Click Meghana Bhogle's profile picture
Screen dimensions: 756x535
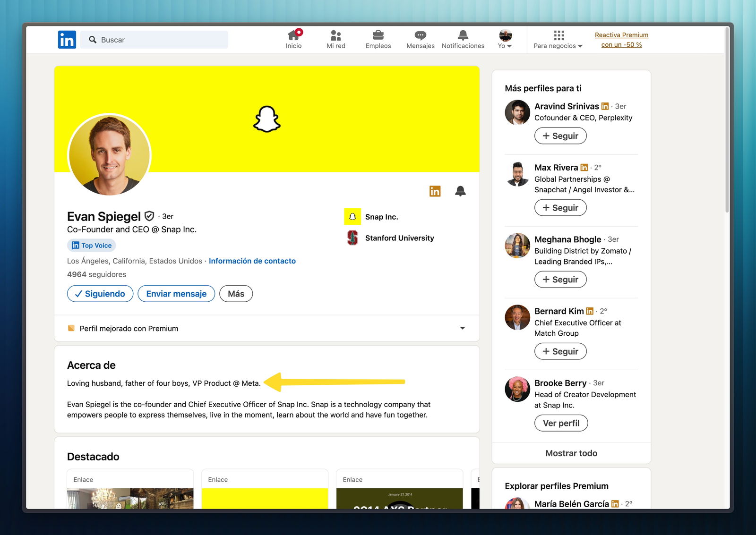517,246
